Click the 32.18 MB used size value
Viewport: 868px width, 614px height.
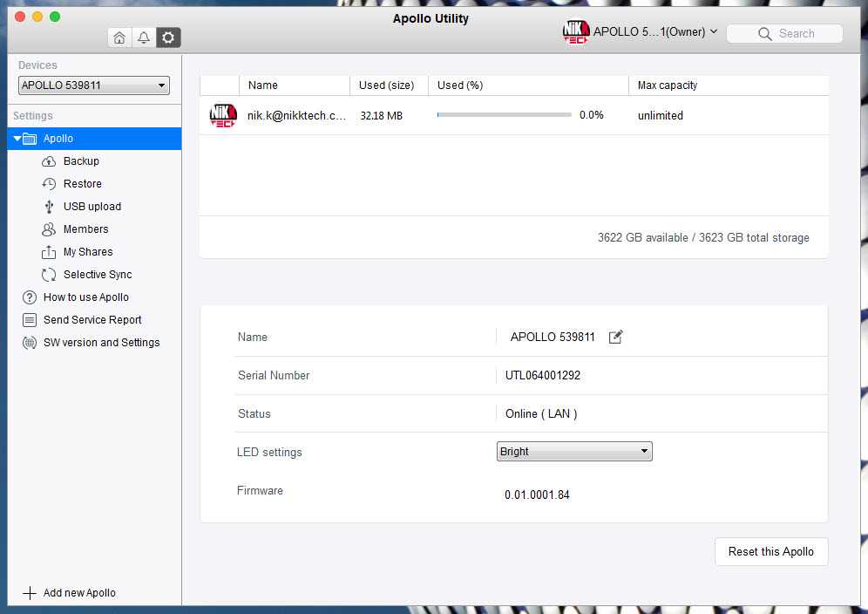click(382, 116)
